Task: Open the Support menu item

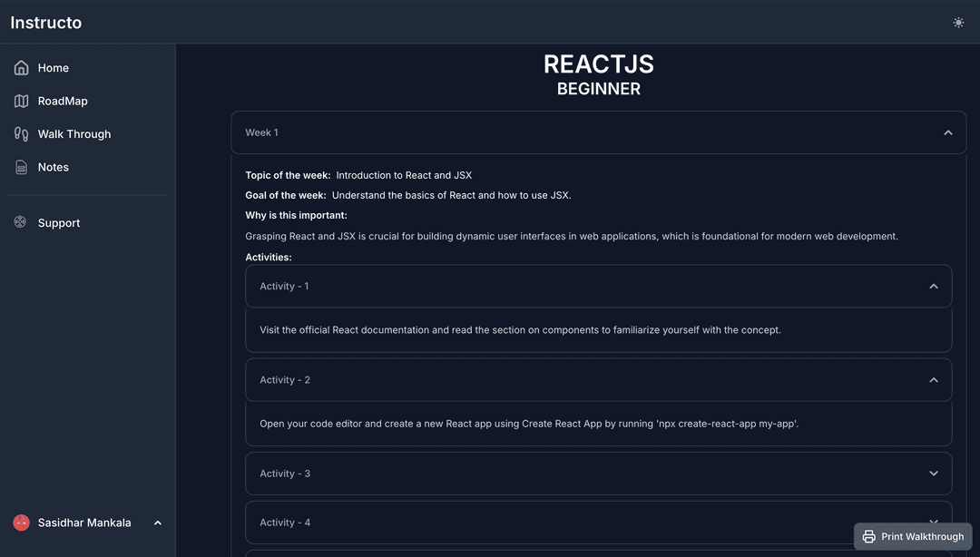Action: pos(87,222)
